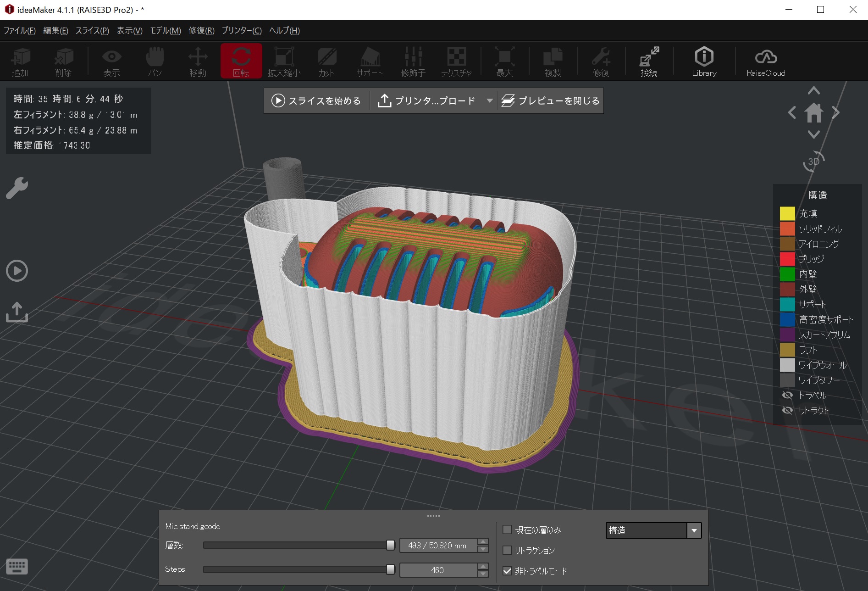Screen dimensions: 868x591
Task: Open the プリンター(C) menu
Action: [241, 31]
